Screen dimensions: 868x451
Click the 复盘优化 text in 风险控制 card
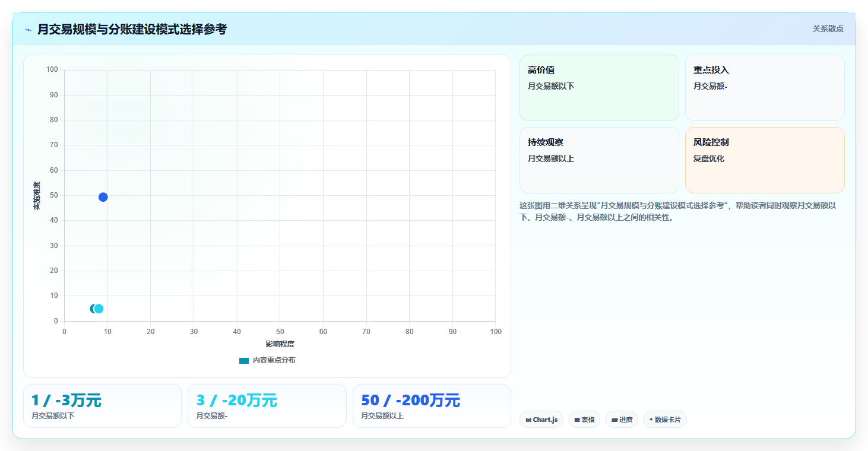(x=709, y=158)
